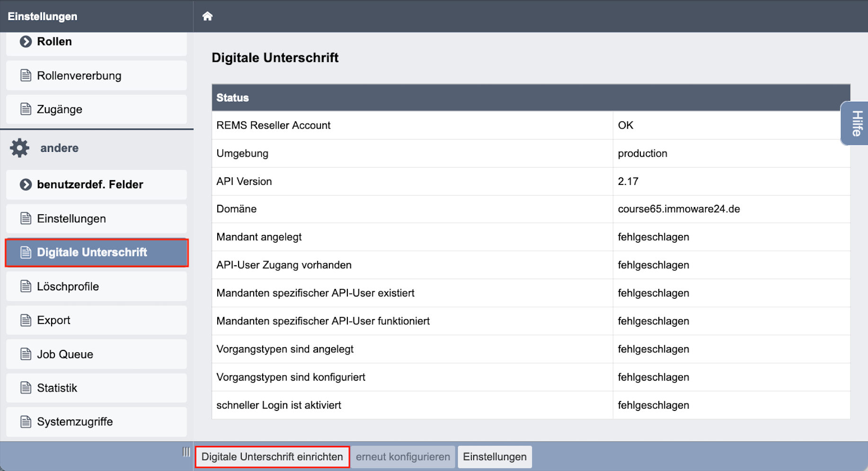Open the Job Queue page

pyautogui.click(x=97, y=354)
